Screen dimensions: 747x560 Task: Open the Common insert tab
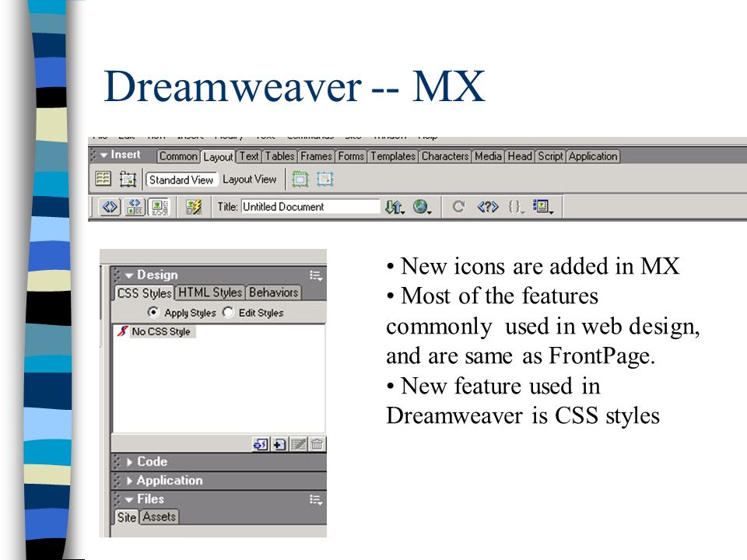point(178,156)
